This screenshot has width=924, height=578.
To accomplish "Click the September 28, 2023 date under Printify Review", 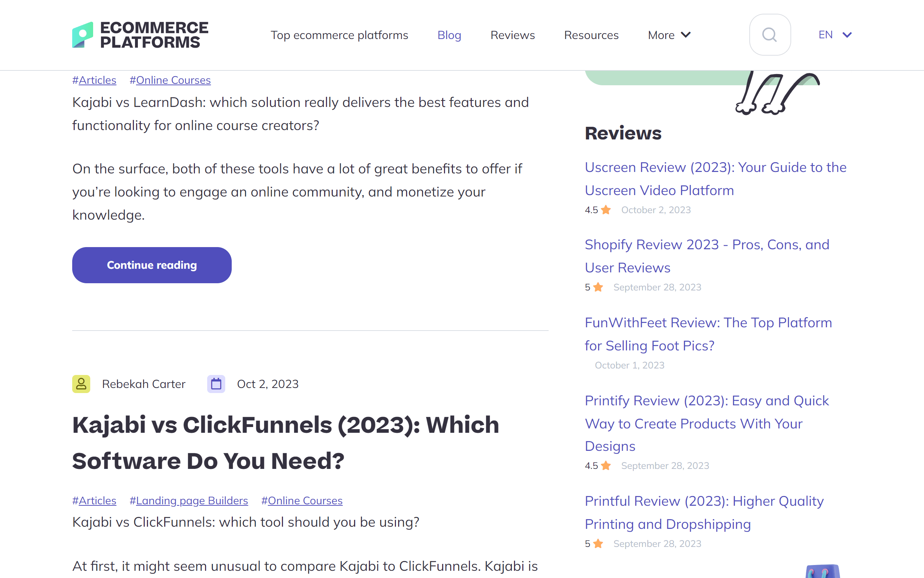I will 665,466.
